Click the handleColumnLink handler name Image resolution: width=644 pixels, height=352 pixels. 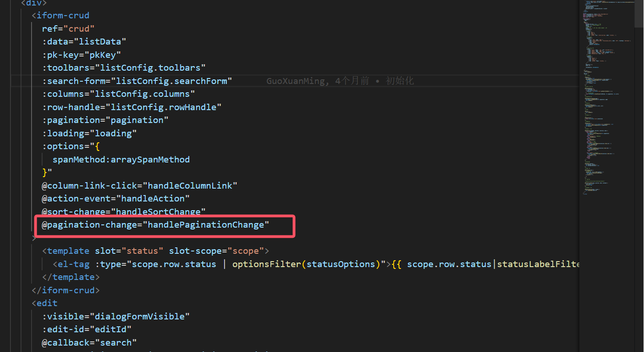[190, 186]
